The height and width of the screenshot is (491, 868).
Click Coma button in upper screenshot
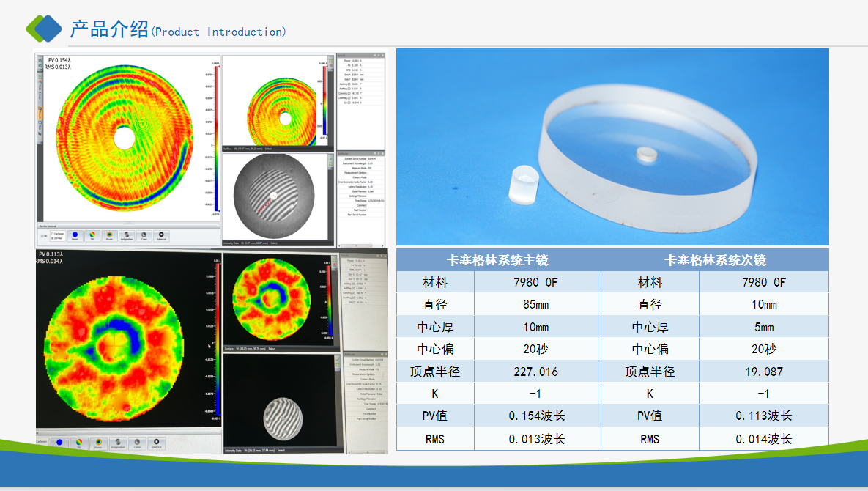point(144,236)
